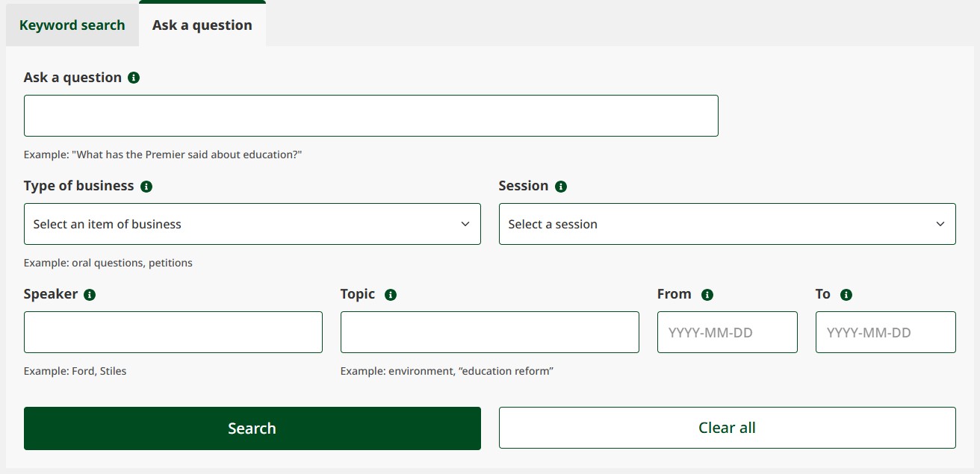980x474 pixels.
Task: Select the To date field
Action: 884,331
